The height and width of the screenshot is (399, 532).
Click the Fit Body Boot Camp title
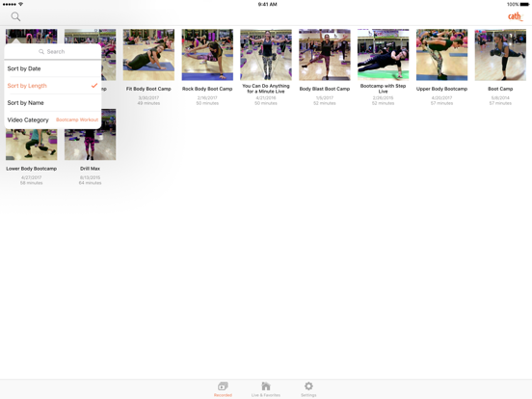pos(148,89)
